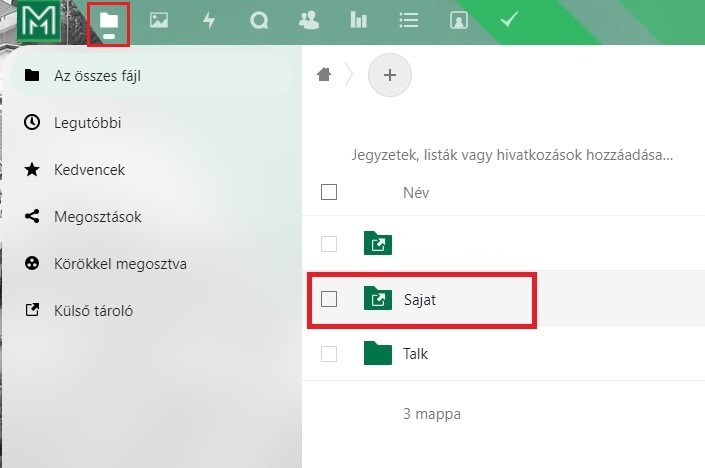Open the Talk app icon in top bar
Viewport: 705px width, 468px height.
pyautogui.click(x=259, y=20)
